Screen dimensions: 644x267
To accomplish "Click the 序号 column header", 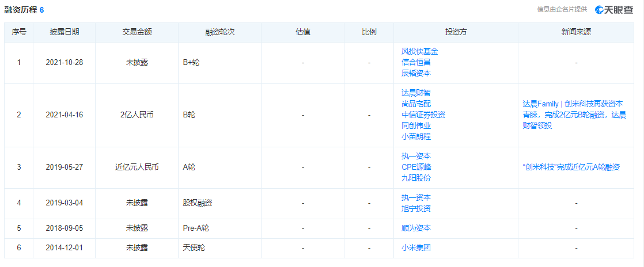I will [x=19, y=32].
